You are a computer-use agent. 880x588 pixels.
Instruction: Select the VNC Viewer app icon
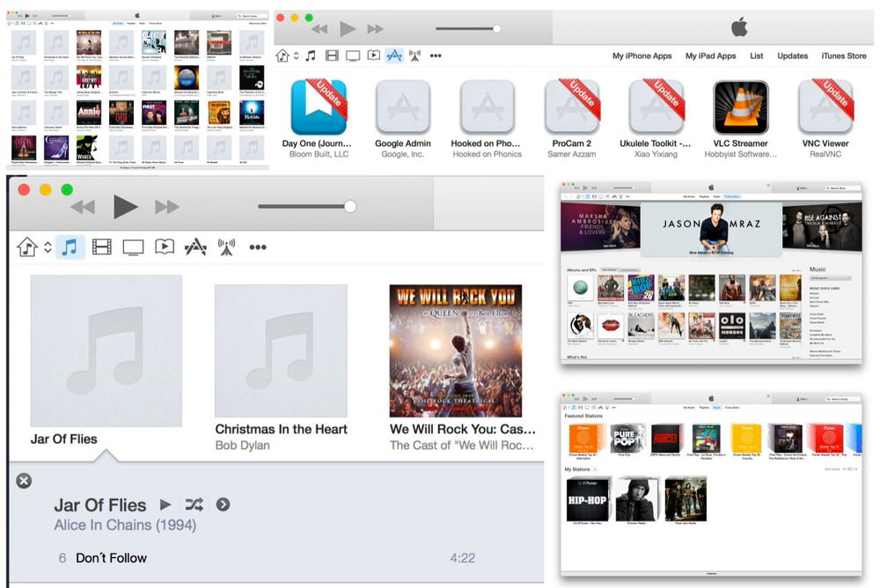(825, 107)
